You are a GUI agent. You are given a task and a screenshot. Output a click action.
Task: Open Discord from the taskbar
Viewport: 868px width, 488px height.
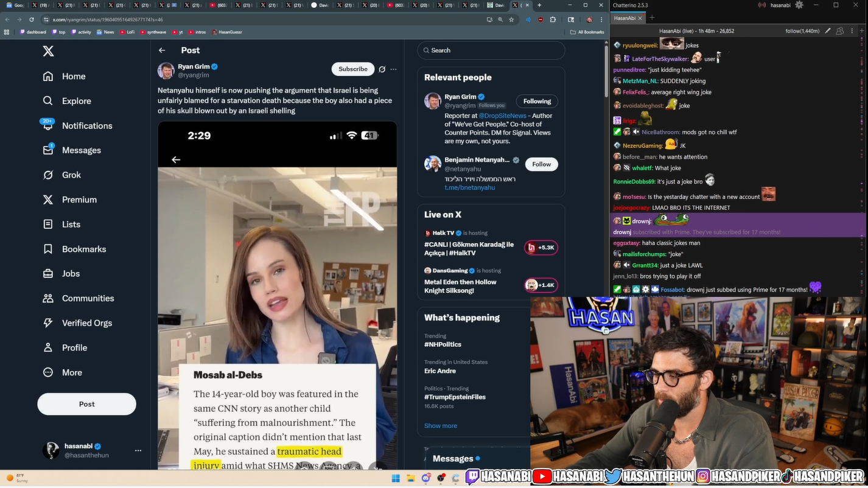pyautogui.click(x=425, y=478)
